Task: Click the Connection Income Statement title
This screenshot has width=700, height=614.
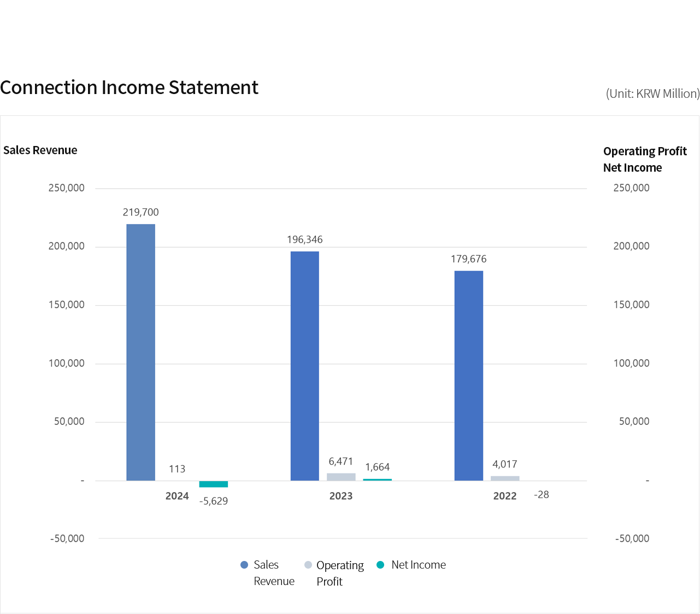Action: pyautogui.click(x=130, y=87)
